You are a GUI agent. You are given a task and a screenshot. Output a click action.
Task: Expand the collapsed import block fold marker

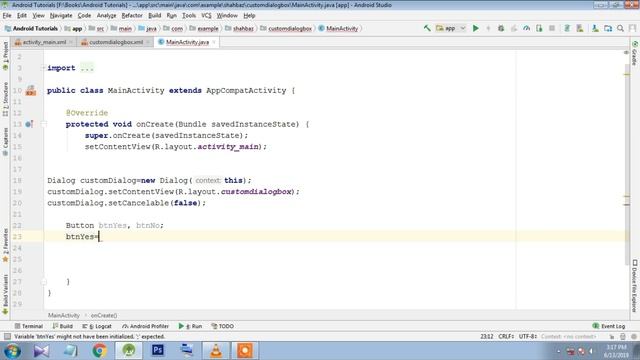[x=43, y=68]
